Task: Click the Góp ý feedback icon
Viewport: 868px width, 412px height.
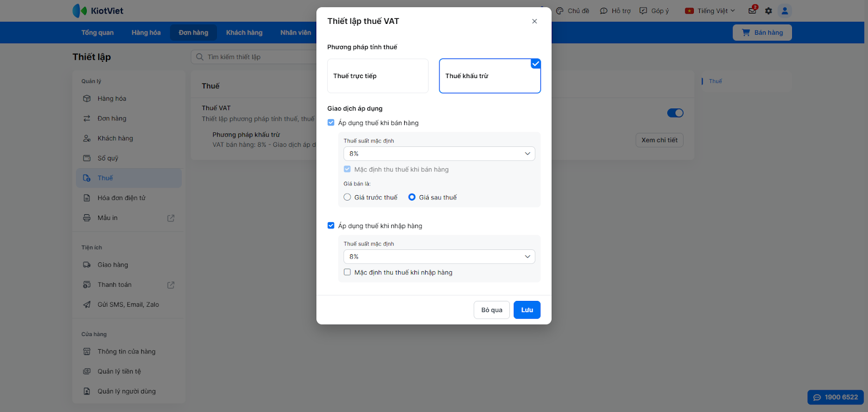Action: coord(643,11)
